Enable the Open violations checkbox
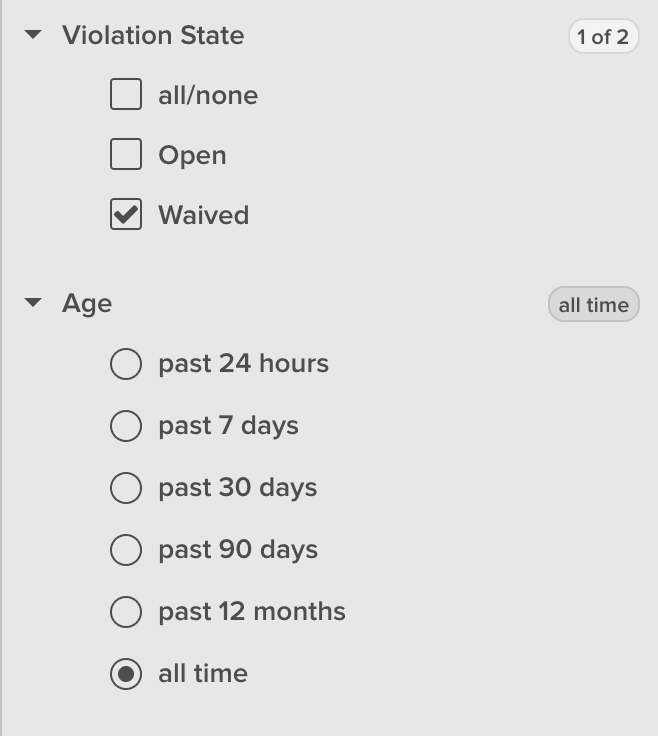Viewport: 658px width, 736px height. pyautogui.click(x=126, y=155)
